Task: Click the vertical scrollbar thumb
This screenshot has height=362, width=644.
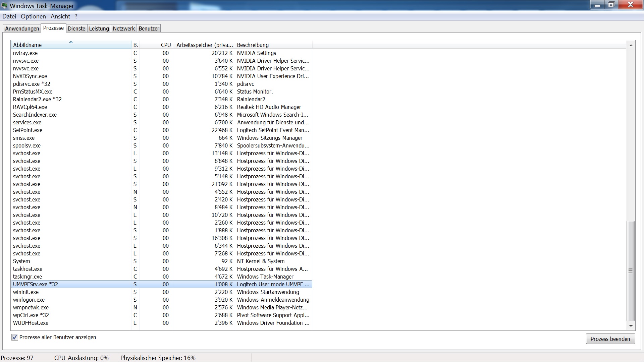Action: pyautogui.click(x=631, y=270)
